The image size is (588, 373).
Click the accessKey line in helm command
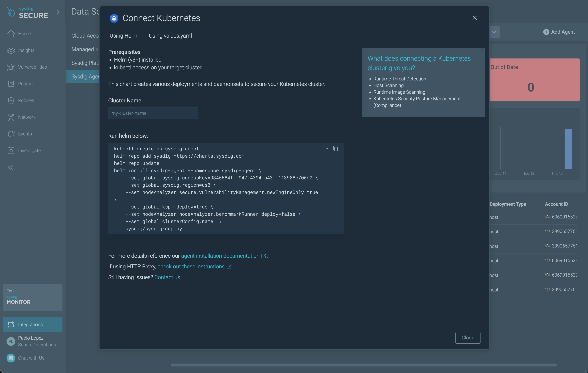(222, 178)
